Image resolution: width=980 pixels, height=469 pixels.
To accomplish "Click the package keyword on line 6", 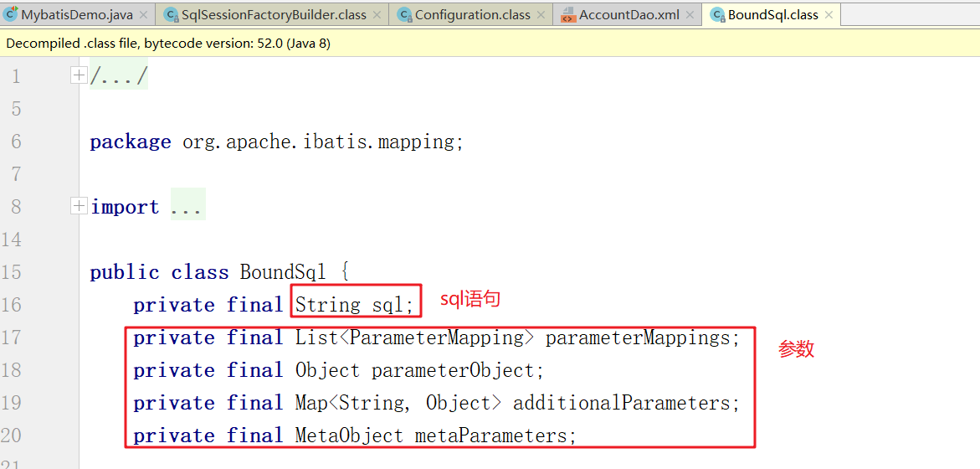I will pos(130,142).
